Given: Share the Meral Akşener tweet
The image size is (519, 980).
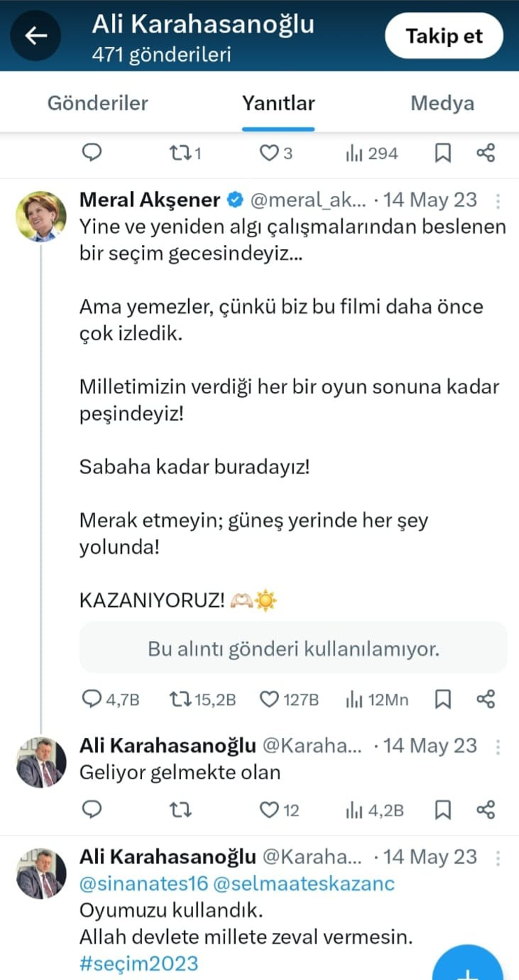Looking at the screenshot, I should pyautogui.click(x=485, y=699).
